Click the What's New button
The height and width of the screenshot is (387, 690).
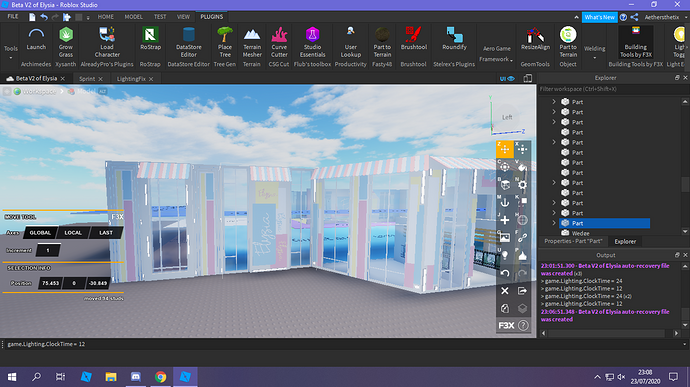coord(599,17)
